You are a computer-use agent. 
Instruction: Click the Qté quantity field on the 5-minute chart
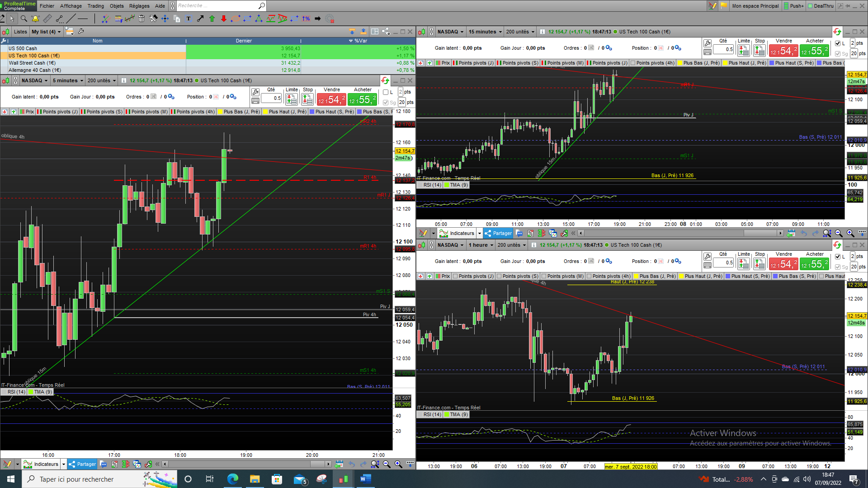click(272, 98)
